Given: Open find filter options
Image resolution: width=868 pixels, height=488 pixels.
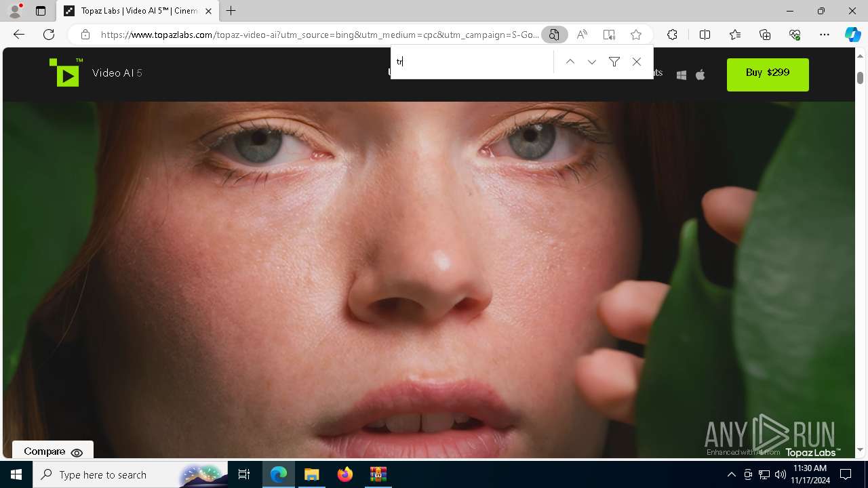Looking at the screenshot, I should 614,62.
